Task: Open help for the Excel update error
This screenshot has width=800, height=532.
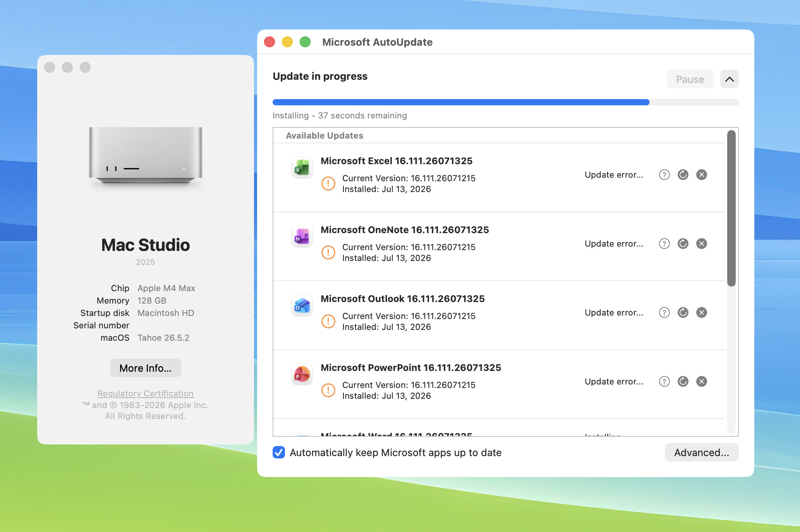Action: pos(664,175)
